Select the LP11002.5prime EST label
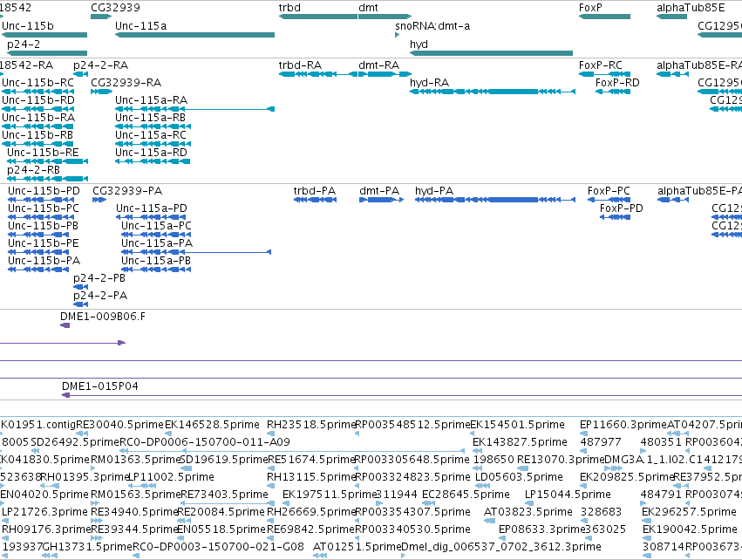Viewport: 742px width, 560px height. [171, 477]
